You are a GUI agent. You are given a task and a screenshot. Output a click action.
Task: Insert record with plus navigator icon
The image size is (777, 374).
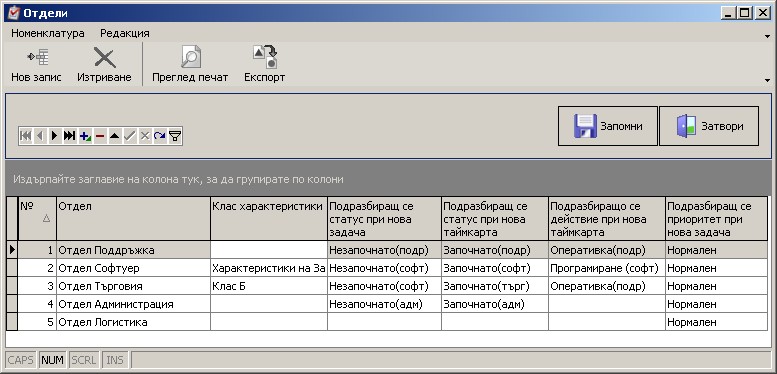pyautogui.click(x=85, y=136)
